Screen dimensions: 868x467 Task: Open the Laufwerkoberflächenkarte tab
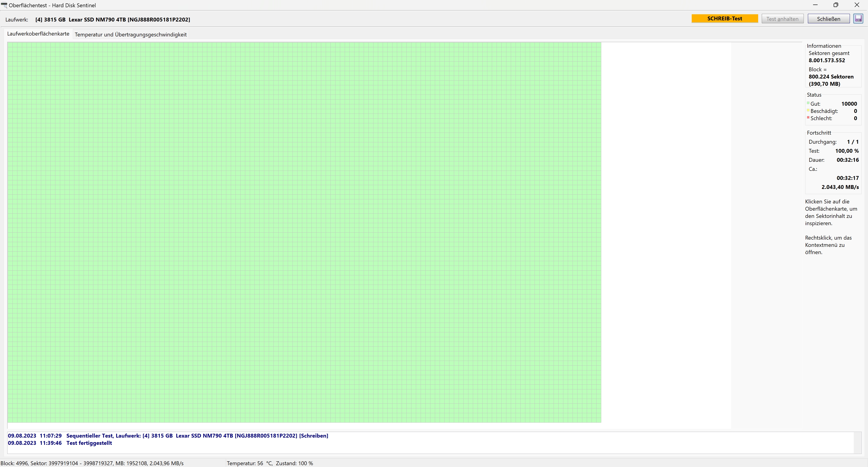point(38,34)
